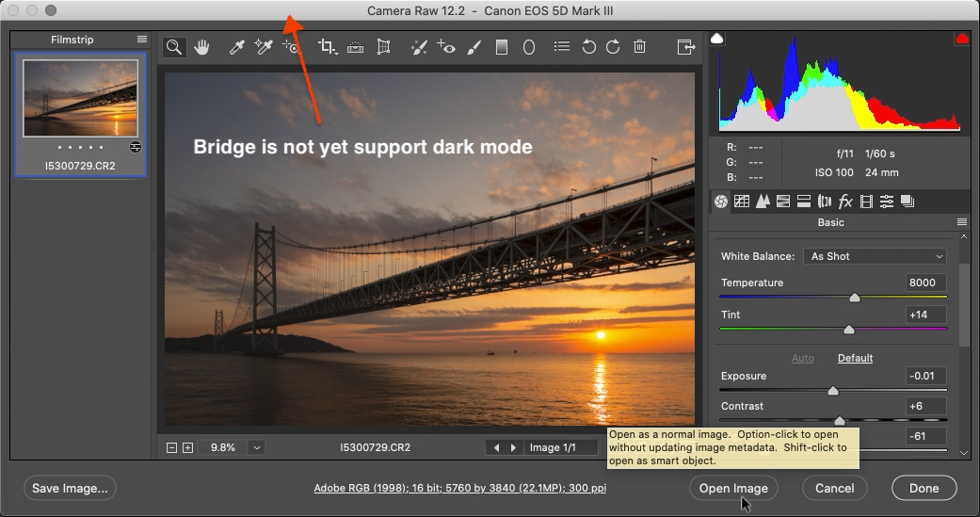Open the Snapshots panel tab
Image resolution: width=980 pixels, height=517 pixels.
pos(908,202)
